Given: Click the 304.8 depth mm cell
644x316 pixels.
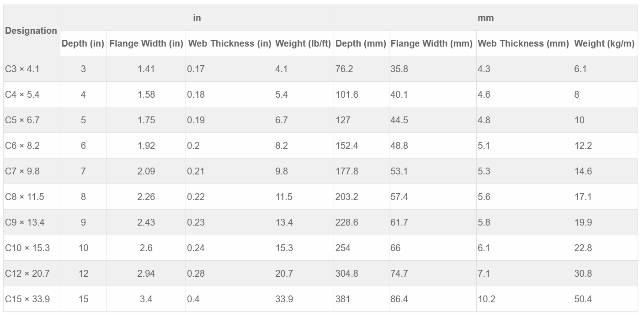Looking at the screenshot, I should coord(362,274).
